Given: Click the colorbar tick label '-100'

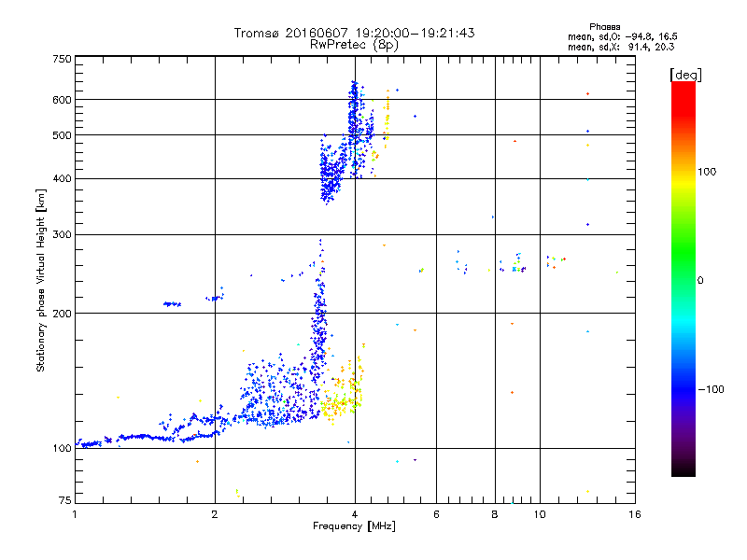Looking at the screenshot, I should [x=711, y=389].
